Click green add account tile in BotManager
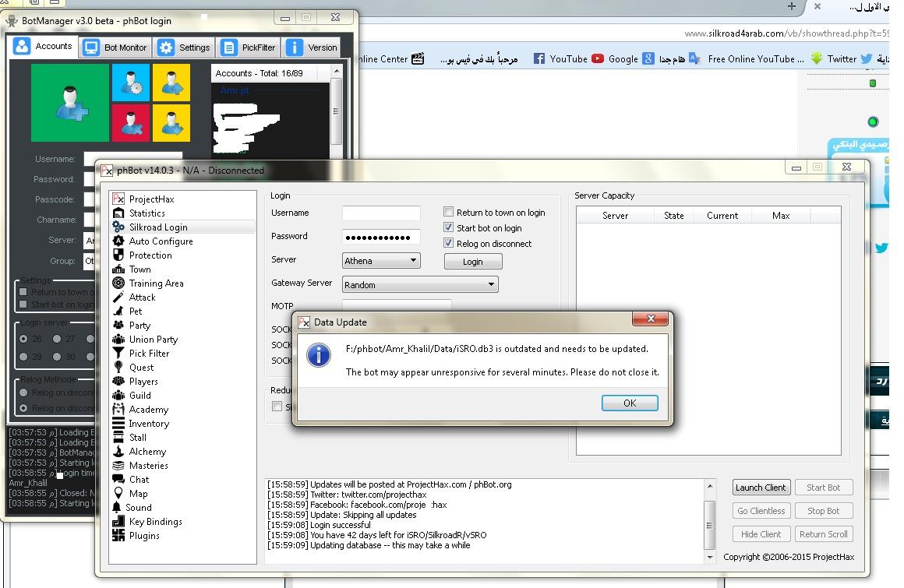 click(x=70, y=103)
